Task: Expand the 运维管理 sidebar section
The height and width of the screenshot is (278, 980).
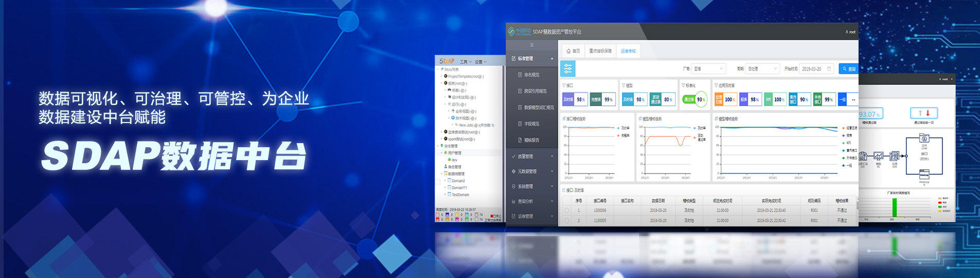Action: [x=532, y=216]
